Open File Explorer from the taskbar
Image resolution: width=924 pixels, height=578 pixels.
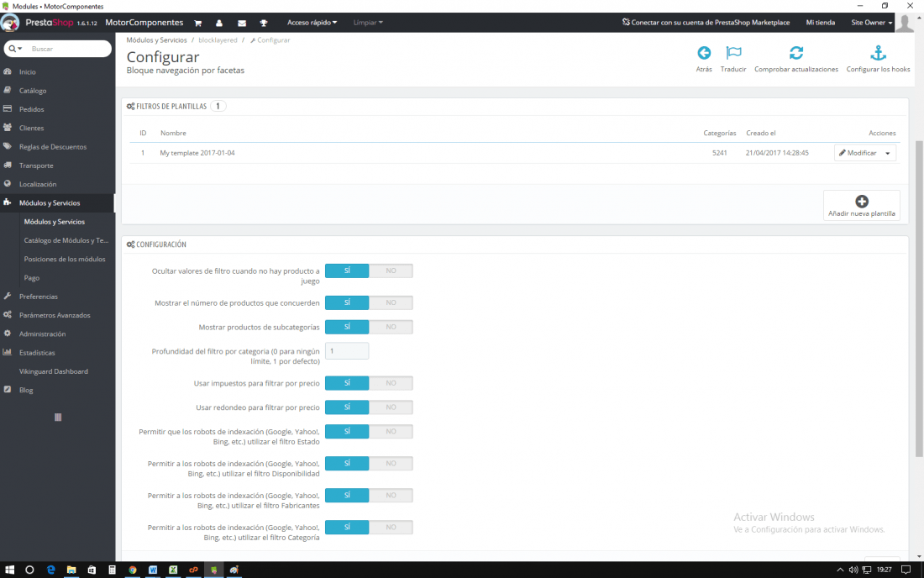[x=71, y=570]
